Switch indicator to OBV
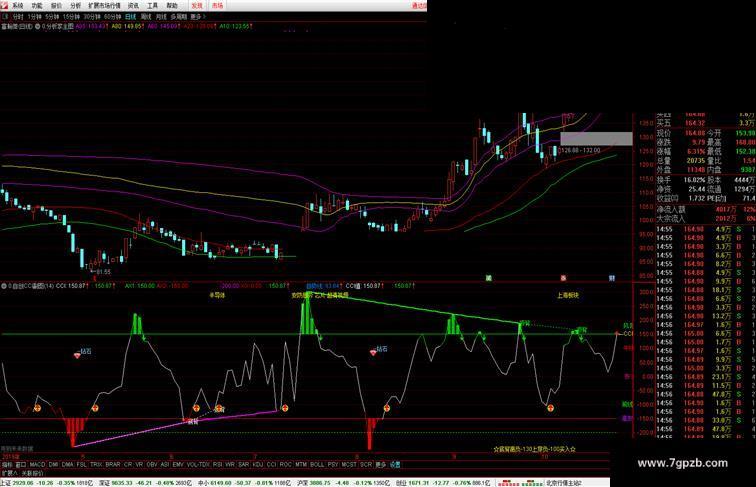Screen dimensions: 756x487 tap(152, 465)
